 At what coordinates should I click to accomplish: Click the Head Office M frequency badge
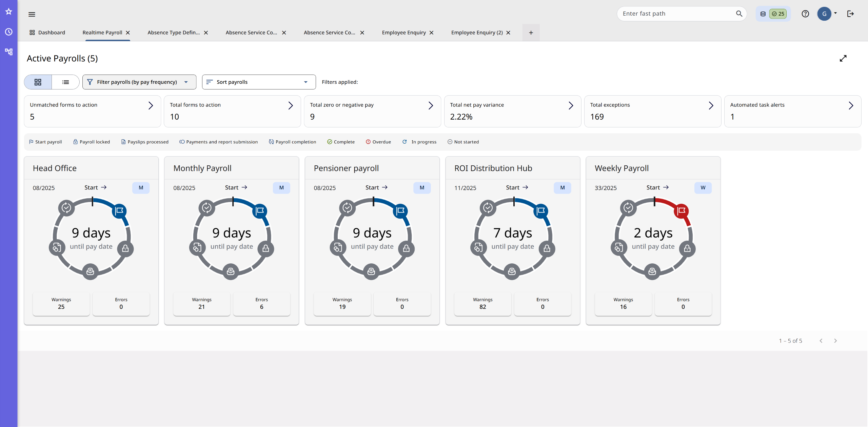[141, 188]
